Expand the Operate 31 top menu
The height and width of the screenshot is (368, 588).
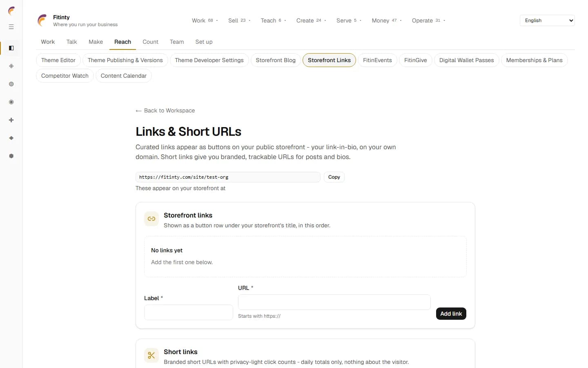428,20
